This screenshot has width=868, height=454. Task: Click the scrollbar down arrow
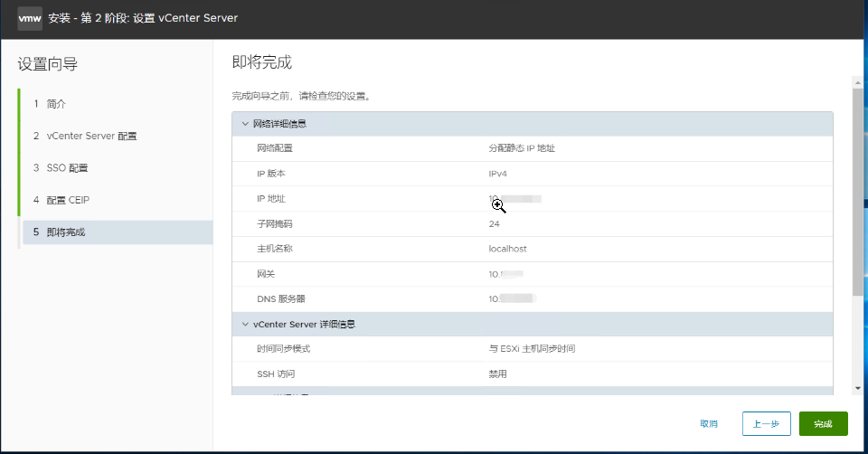pos(857,388)
